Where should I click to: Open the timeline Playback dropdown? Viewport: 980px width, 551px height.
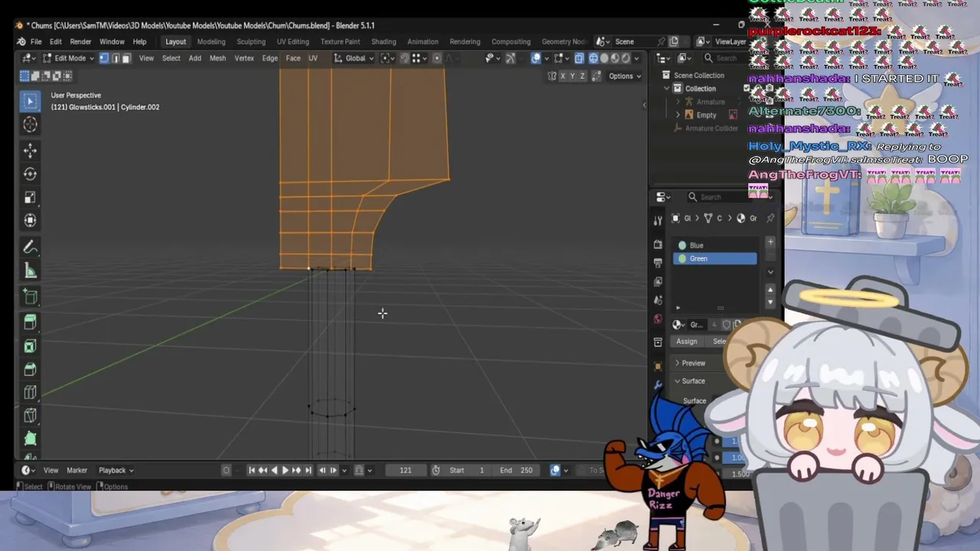click(116, 470)
